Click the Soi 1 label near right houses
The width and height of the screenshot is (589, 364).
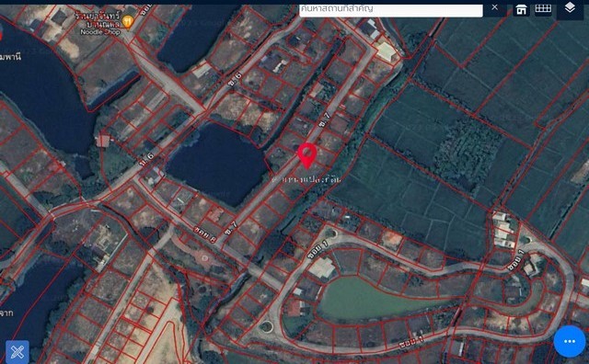[x=515, y=260]
